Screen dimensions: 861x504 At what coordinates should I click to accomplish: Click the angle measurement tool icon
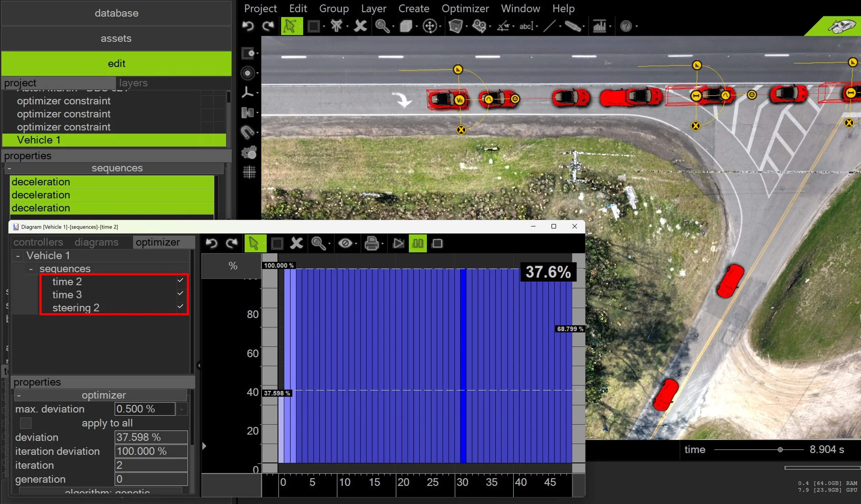[x=503, y=26]
